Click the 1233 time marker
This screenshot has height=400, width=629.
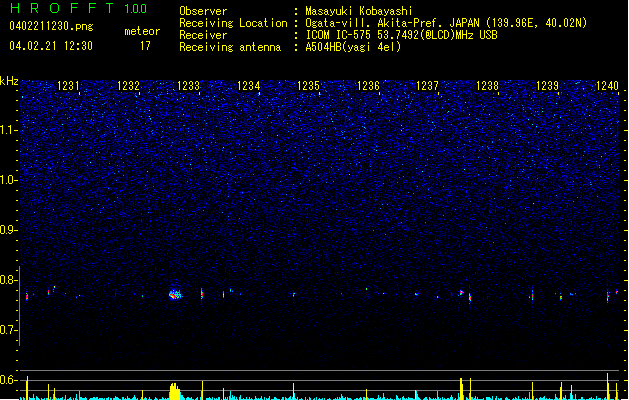[x=188, y=85]
